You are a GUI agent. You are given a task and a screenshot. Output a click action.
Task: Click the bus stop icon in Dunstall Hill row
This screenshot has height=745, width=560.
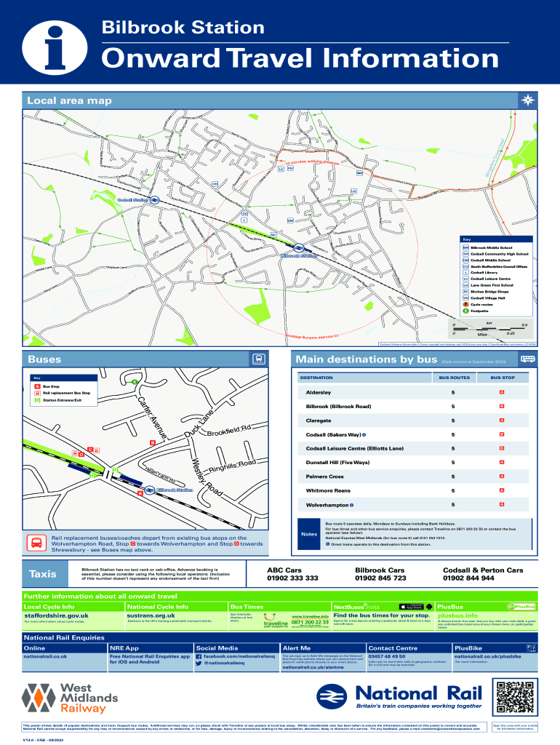click(x=502, y=462)
